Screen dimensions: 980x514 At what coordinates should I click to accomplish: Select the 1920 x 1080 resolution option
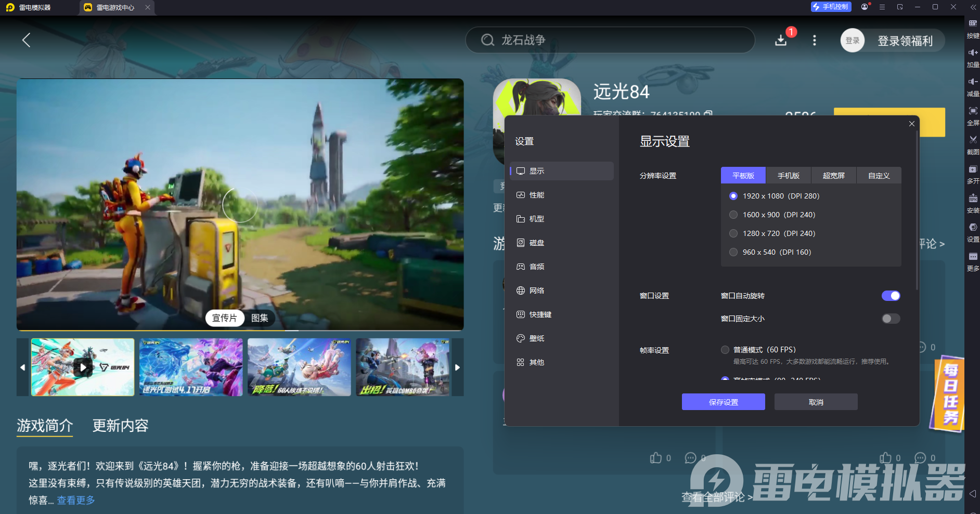coord(775,196)
